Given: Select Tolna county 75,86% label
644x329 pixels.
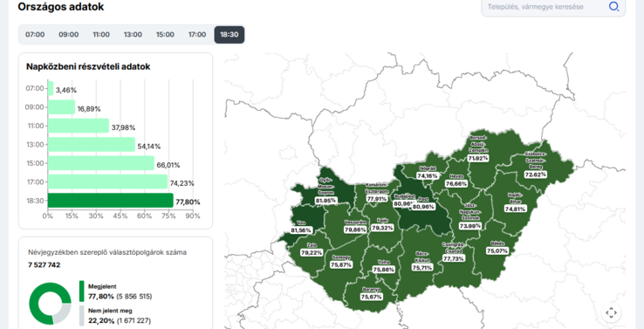Looking at the screenshot, I should coord(384,270).
